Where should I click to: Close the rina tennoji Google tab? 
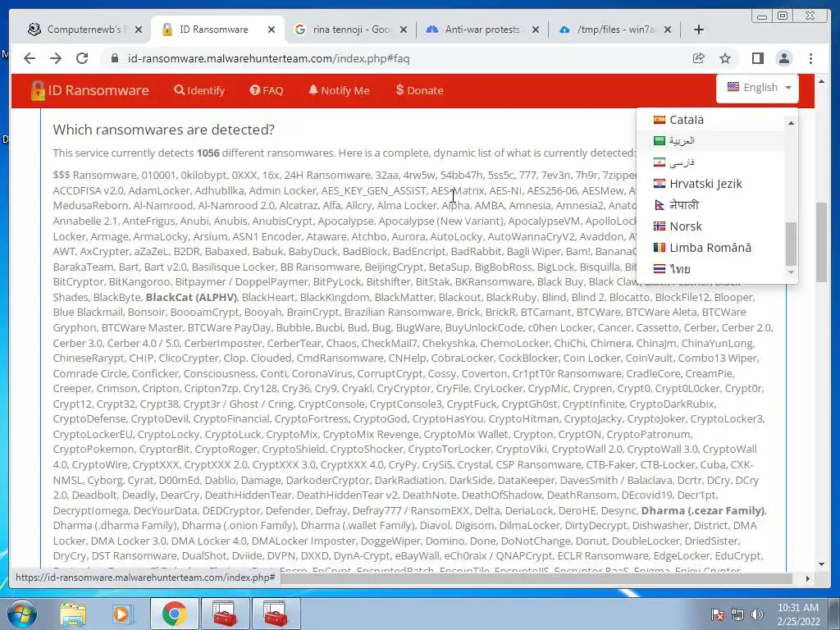[404, 30]
